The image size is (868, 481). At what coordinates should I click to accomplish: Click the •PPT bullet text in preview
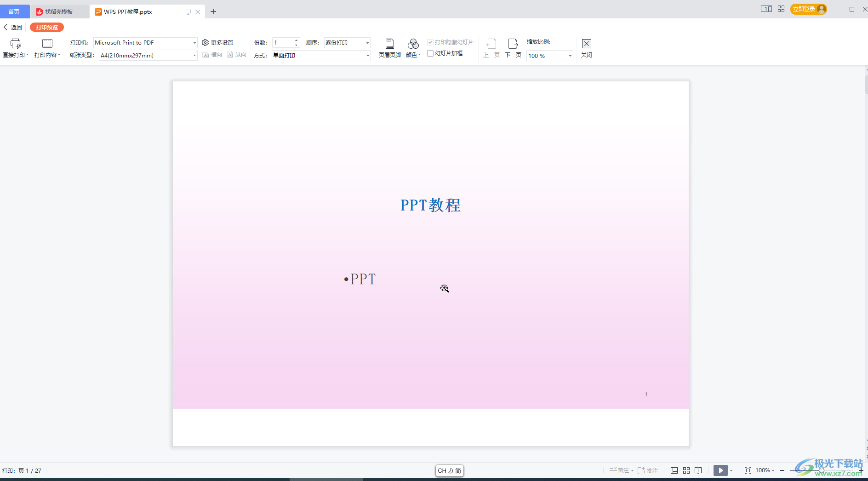[x=360, y=279]
